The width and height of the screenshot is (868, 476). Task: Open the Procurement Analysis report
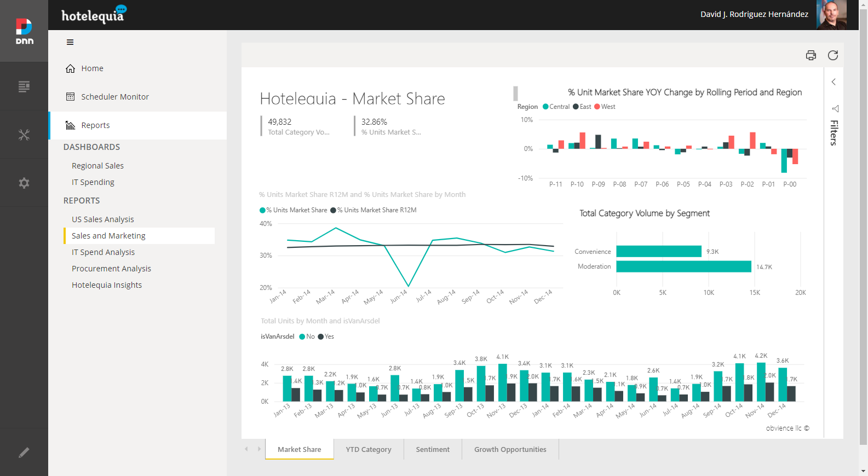(111, 269)
